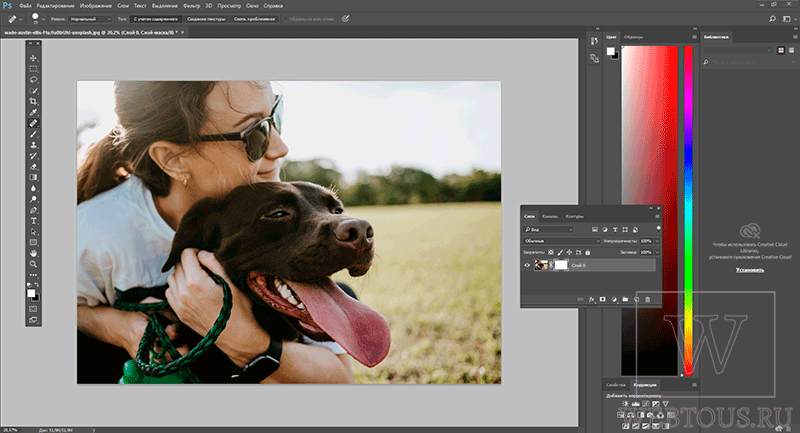Open Libraries selection dropdown
The width and height of the screenshot is (800, 433).
click(x=738, y=50)
